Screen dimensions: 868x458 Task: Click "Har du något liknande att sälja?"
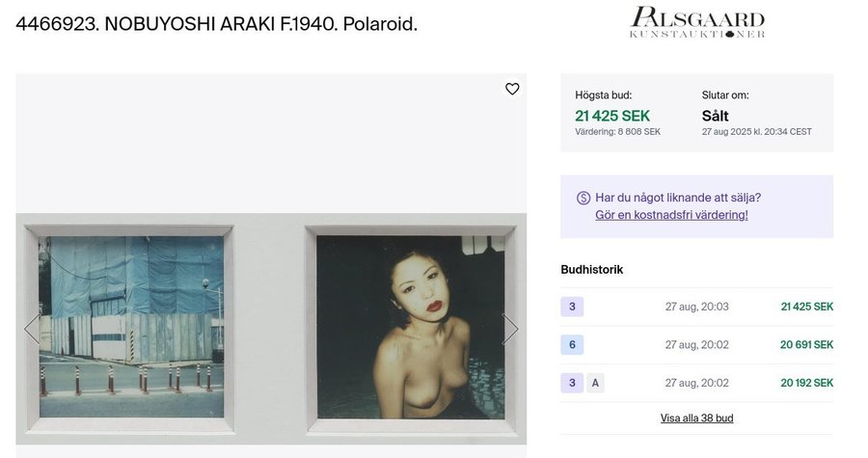(x=678, y=198)
